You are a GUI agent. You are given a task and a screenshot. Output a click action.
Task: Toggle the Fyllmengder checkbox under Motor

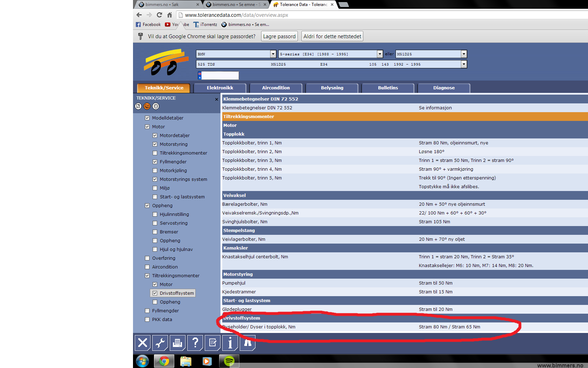tap(155, 162)
